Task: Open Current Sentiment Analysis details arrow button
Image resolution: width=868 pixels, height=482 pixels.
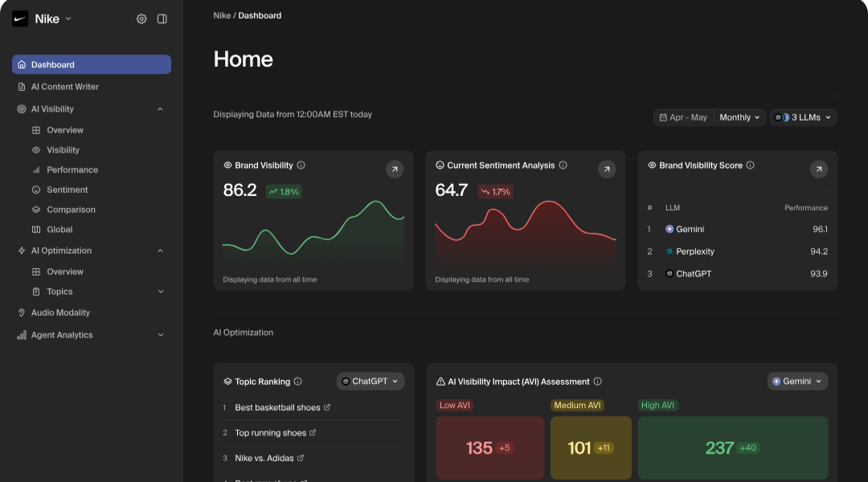Action: pyautogui.click(x=607, y=170)
